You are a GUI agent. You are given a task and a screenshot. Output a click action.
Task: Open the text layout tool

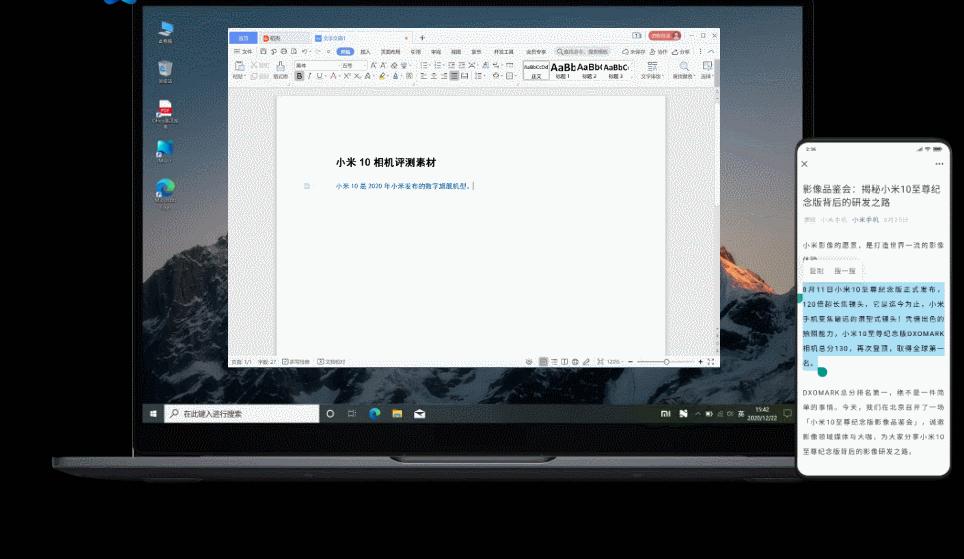point(652,69)
